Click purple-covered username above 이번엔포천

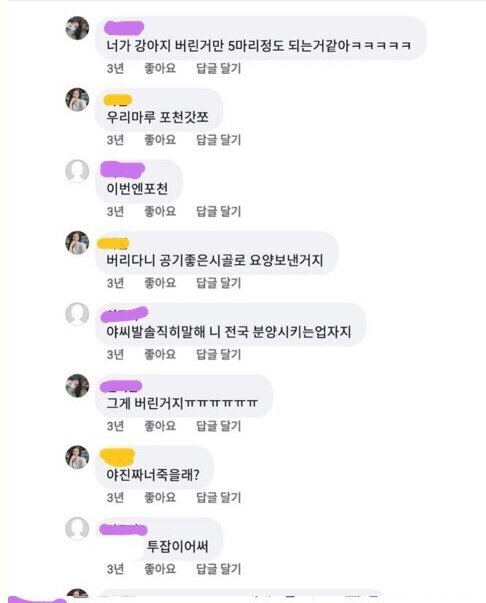pyautogui.click(x=122, y=170)
